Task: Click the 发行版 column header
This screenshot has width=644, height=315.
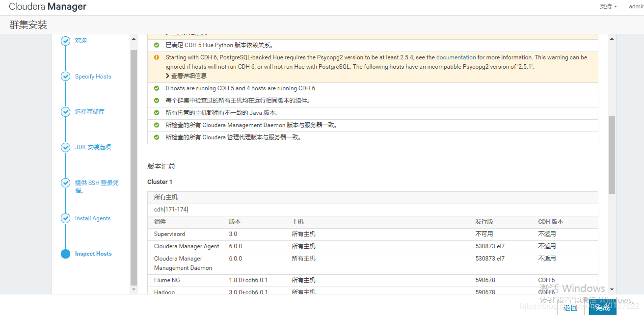Action: (x=484, y=222)
